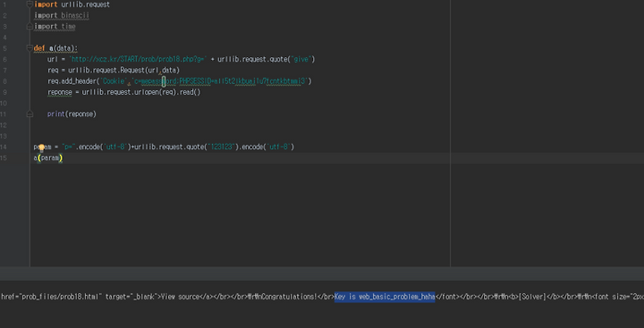
Task: Click gutter line number 4
Action: [4, 38]
